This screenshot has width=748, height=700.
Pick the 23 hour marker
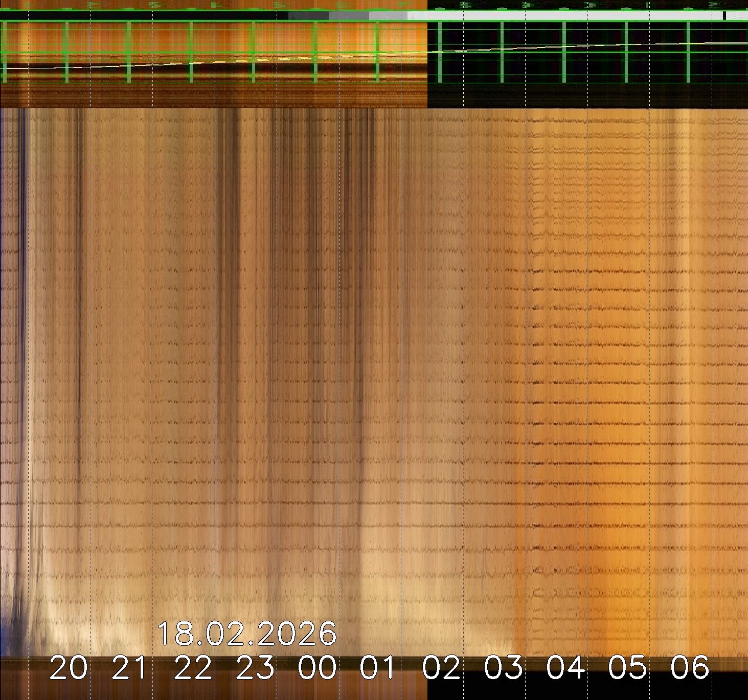[255, 668]
